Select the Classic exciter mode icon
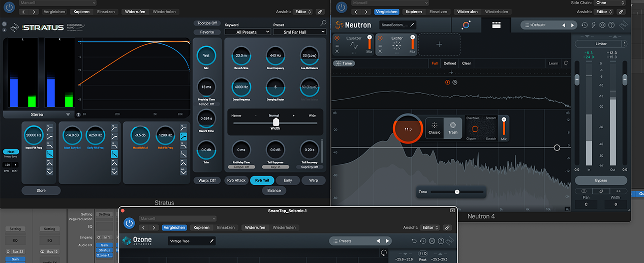Image resolution: width=644 pixels, height=263 pixels. 435,127
